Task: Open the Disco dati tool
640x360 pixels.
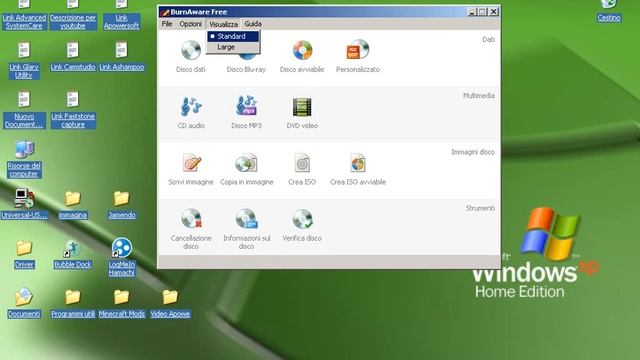Action: 191,57
